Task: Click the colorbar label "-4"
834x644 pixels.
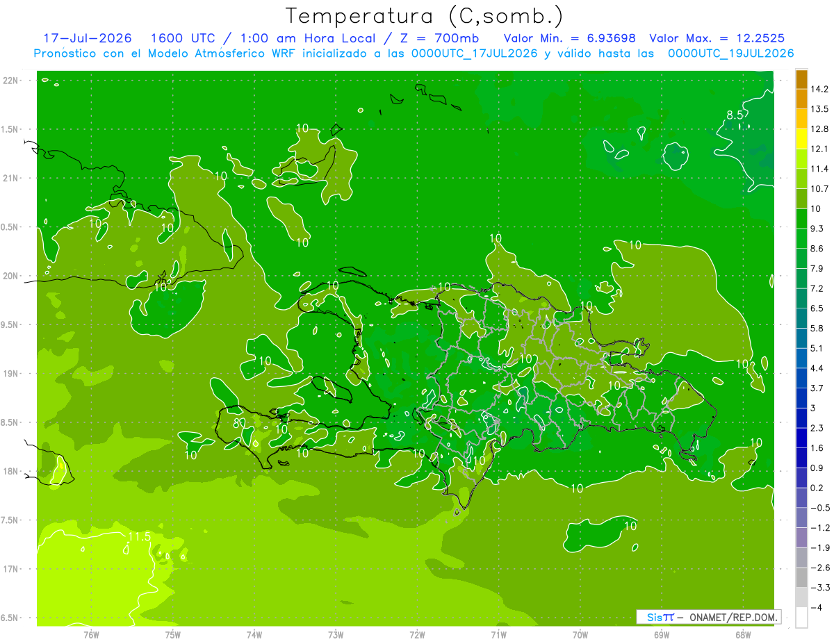Action: coord(816,607)
